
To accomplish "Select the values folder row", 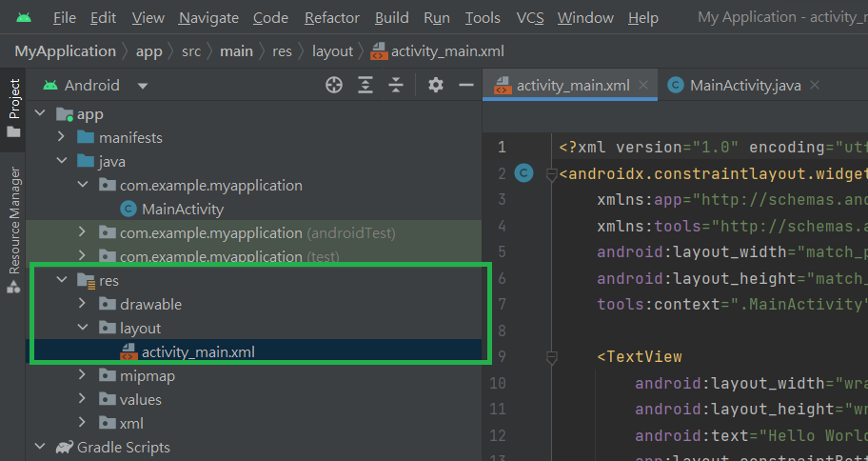I will pyautogui.click(x=253, y=399).
